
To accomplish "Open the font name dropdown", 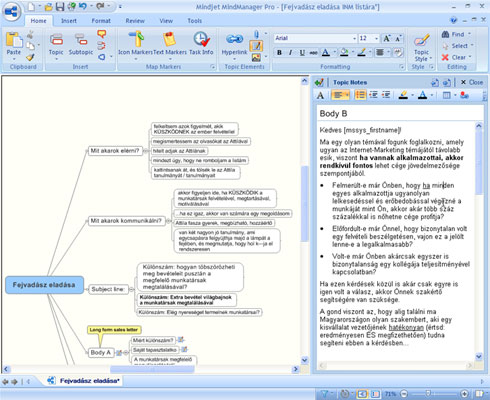I will [x=354, y=38].
